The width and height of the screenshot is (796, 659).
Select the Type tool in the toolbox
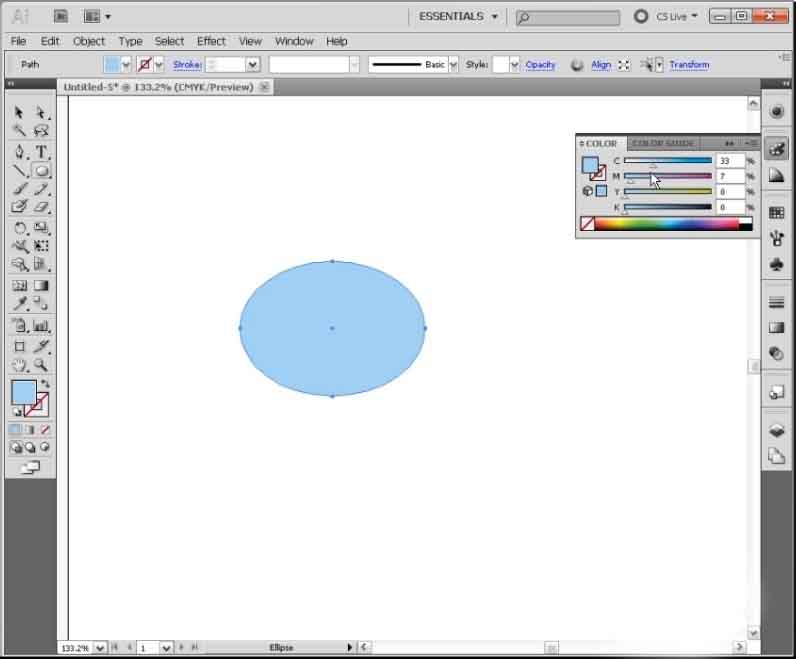point(42,151)
